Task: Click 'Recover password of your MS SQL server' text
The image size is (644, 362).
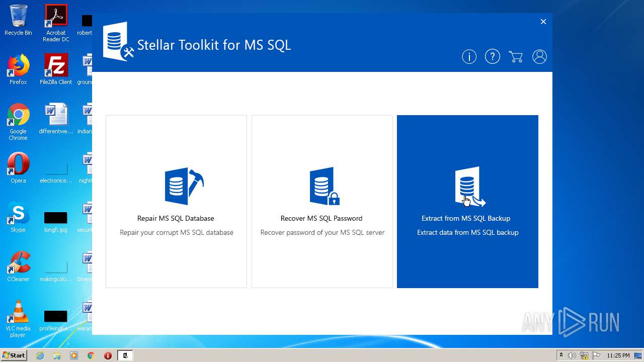Action: tap(323, 232)
